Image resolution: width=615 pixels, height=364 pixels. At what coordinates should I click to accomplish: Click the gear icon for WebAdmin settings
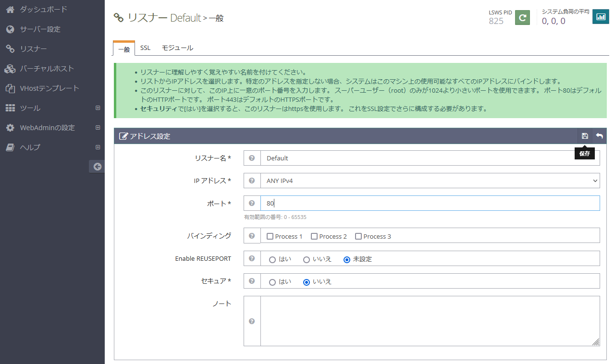[10, 128]
